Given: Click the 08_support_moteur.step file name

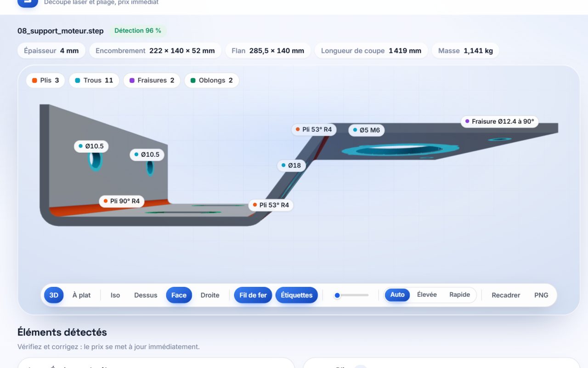Looking at the screenshot, I should pyautogui.click(x=61, y=31).
